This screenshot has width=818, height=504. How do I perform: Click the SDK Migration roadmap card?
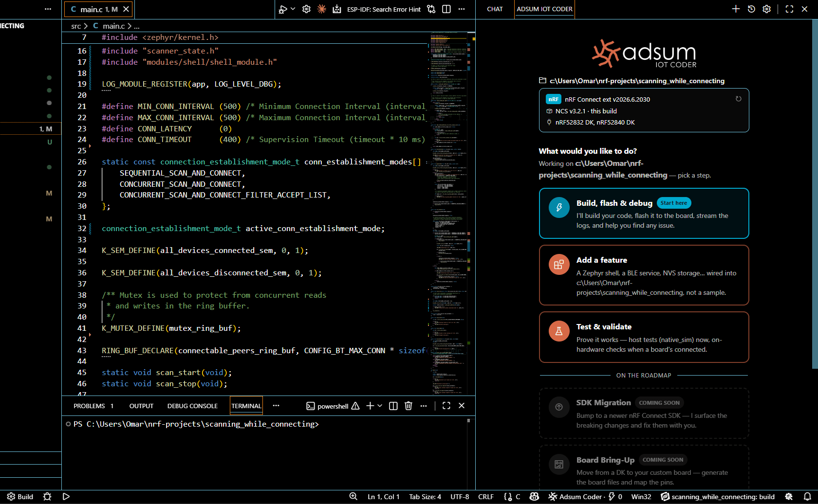[x=644, y=414]
